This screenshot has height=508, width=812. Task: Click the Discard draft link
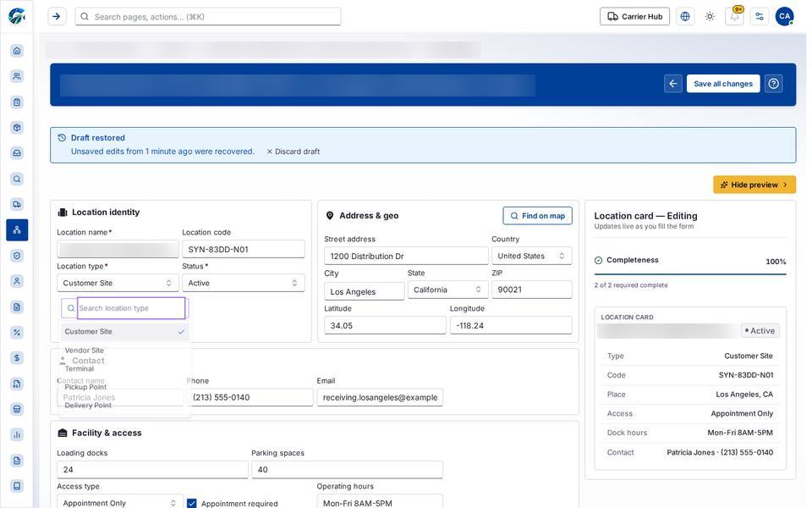(x=294, y=152)
